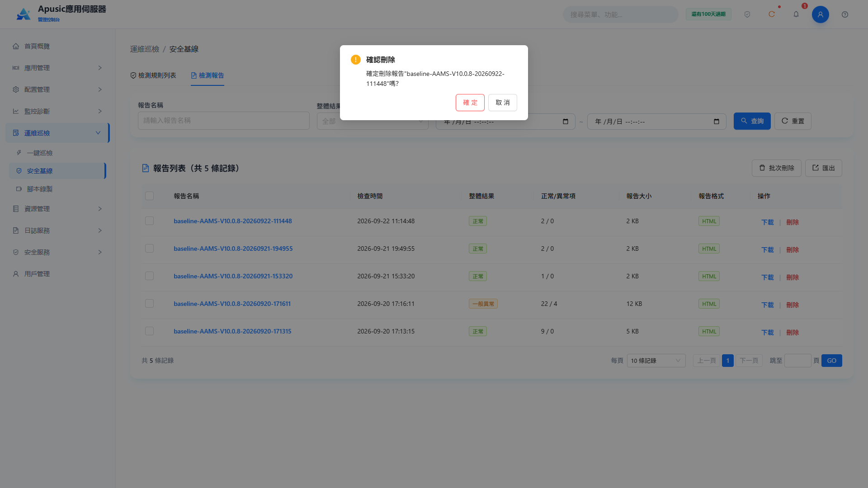Check row baseline-AAMS-V10.0.8-20260922-111448

tap(149, 221)
